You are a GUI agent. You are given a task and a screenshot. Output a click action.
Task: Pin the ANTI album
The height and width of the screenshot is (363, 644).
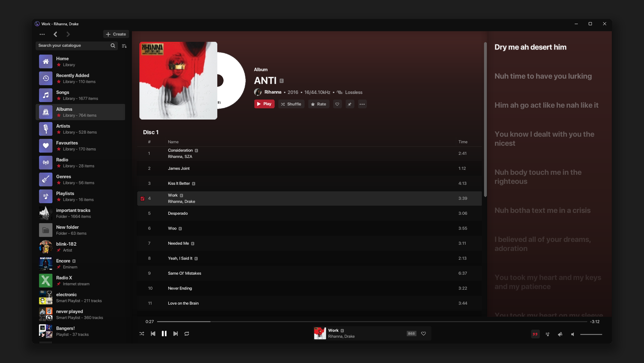(x=350, y=104)
